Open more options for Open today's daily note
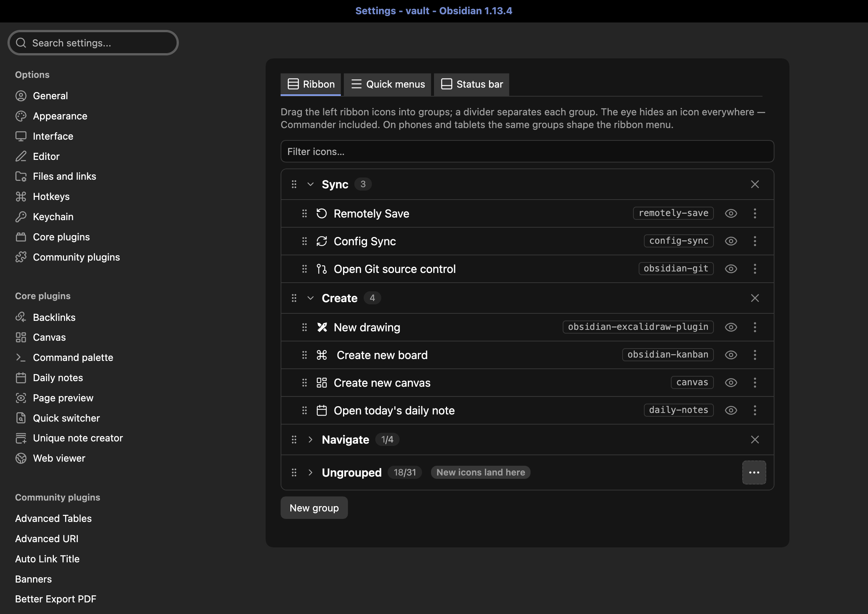The height and width of the screenshot is (614, 868). tap(755, 410)
